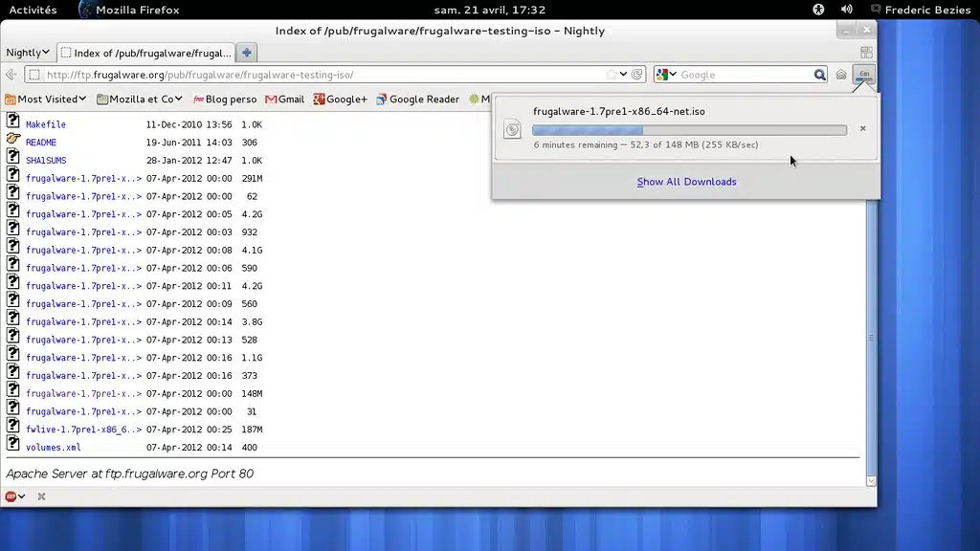Open the Blog perso bookmark
Image resolution: width=980 pixels, height=551 pixels.
tap(225, 99)
